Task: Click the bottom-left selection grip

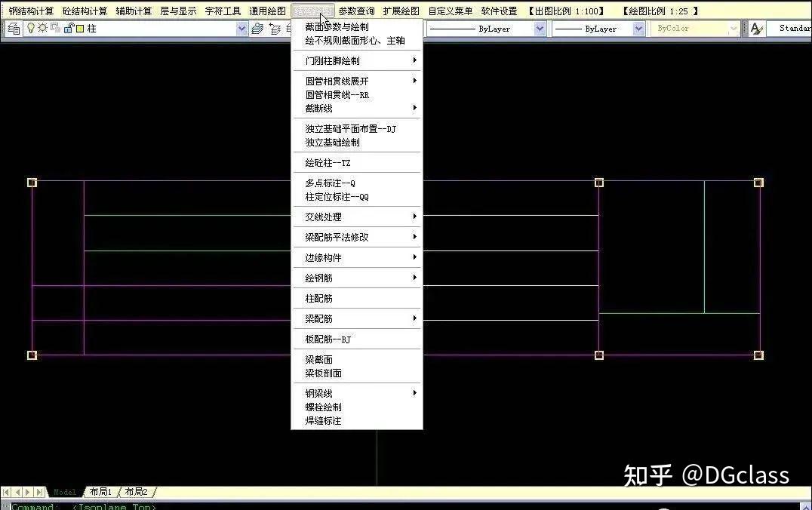Action: click(x=32, y=355)
